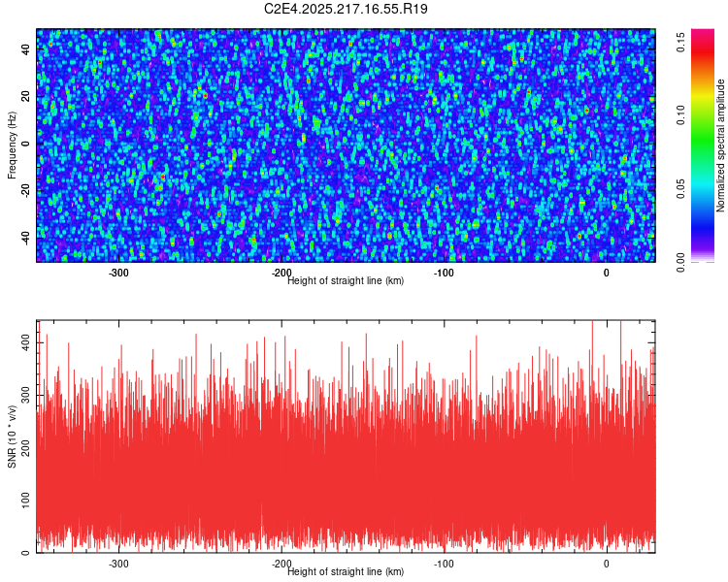Click the -300 tick under the spectrogram
Image resolution: width=728 pixels, height=582 pixels.
118,273
